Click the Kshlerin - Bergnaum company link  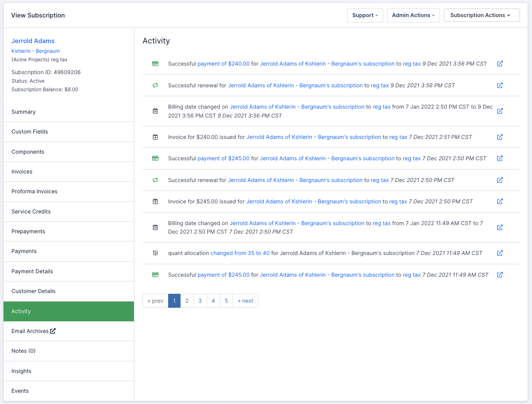[x=36, y=51]
